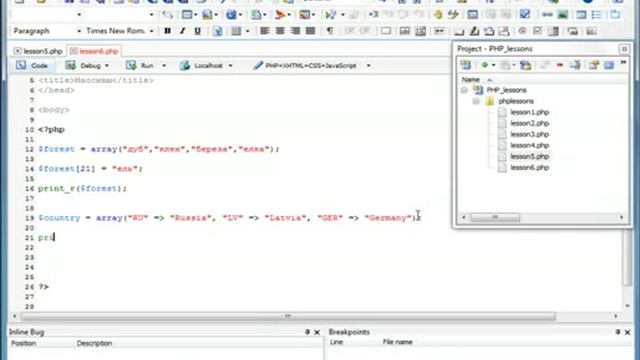
Task: Select lesson3.php in the project tree
Action: (529, 134)
